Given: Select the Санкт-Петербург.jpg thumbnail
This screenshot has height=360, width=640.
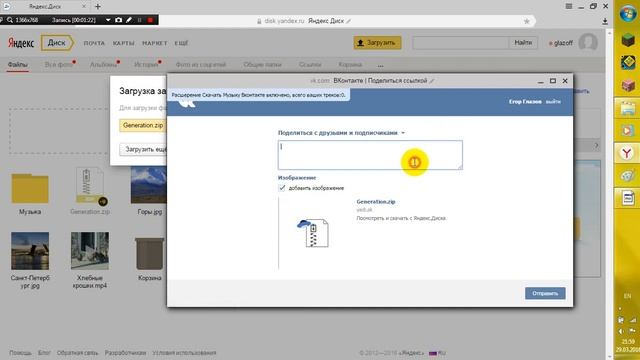Looking at the screenshot, I should (x=30, y=251).
